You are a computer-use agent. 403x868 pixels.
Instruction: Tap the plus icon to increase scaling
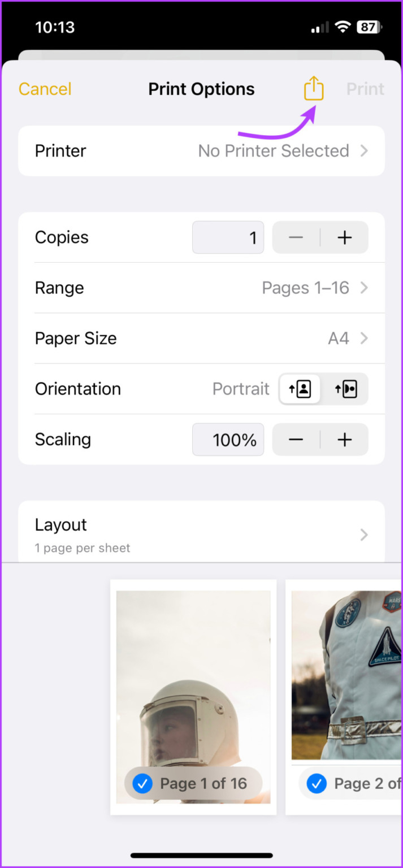click(344, 439)
